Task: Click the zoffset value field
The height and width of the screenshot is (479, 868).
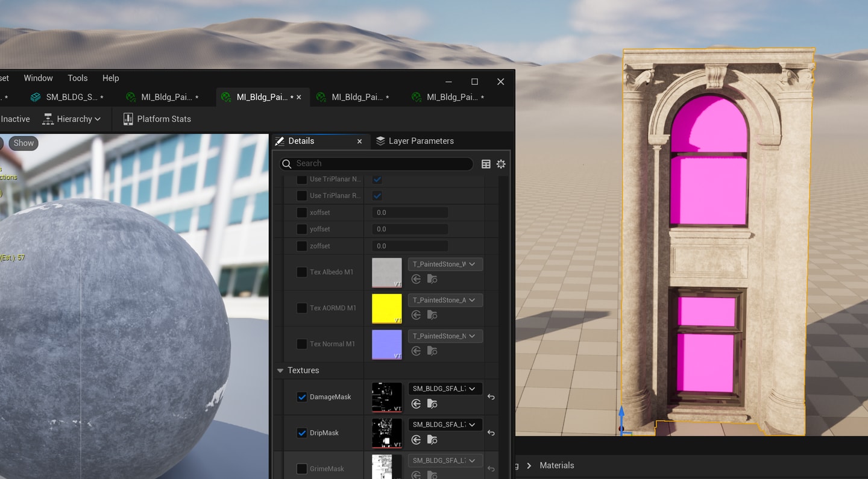Action: [409, 246]
